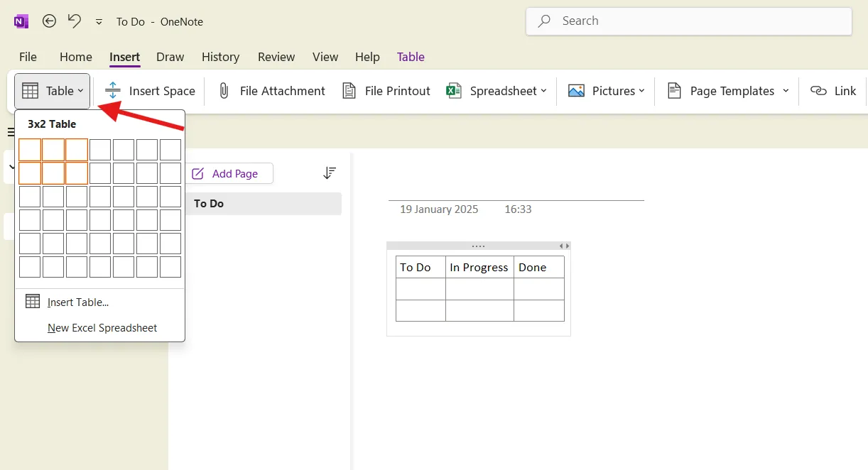868x470 pixels.
Task: Select the bottom-right 7x6 grid cell
Action: coord(170,267)
